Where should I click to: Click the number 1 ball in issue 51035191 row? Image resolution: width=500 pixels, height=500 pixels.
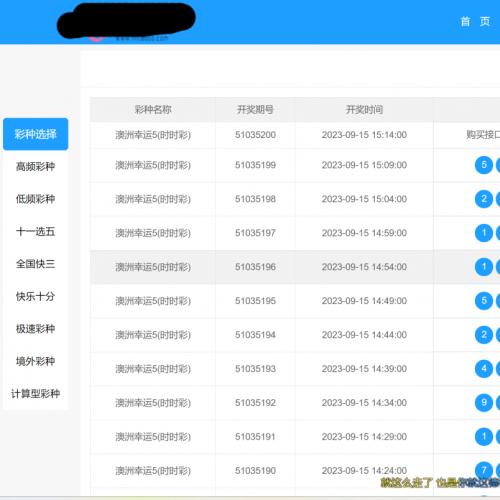[x=484, y=437]
